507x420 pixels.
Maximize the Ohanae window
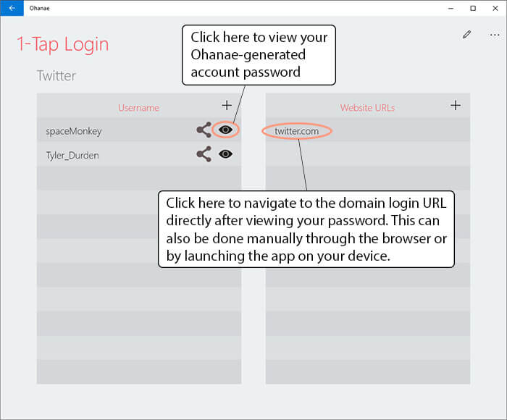(x=473, y=8)
